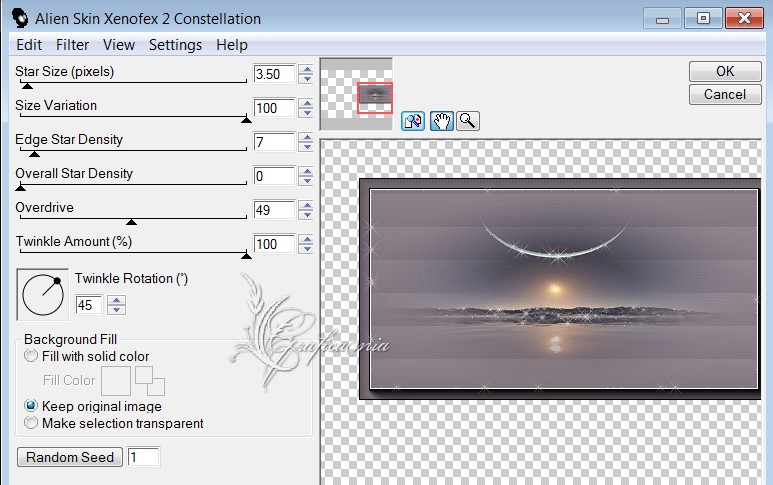Increase Twinkle Rotation degrees
This screenshot has width=773, height=485.
116,301
